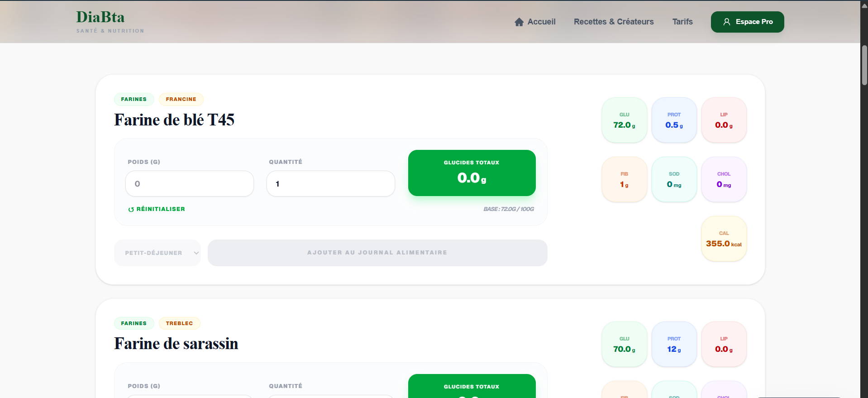Click the FIB 1g fiber badge
This screenshot has height=398, width=868.
coord(624,179)
